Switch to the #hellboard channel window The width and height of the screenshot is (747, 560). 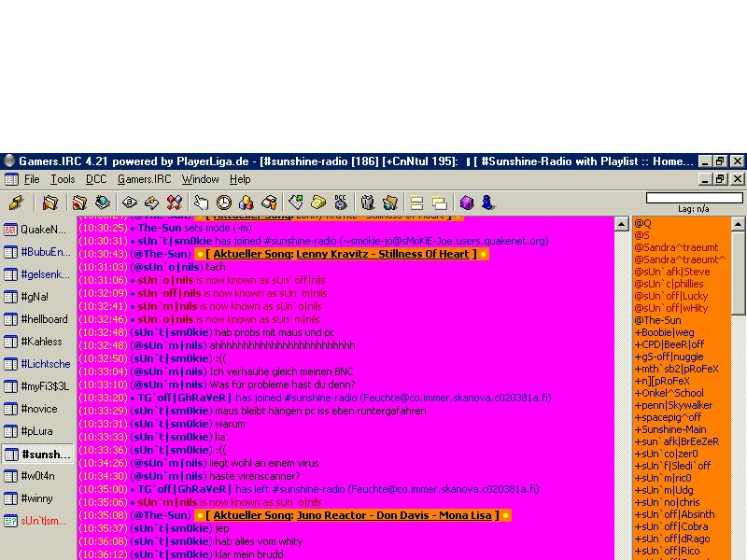pos(37,319)
